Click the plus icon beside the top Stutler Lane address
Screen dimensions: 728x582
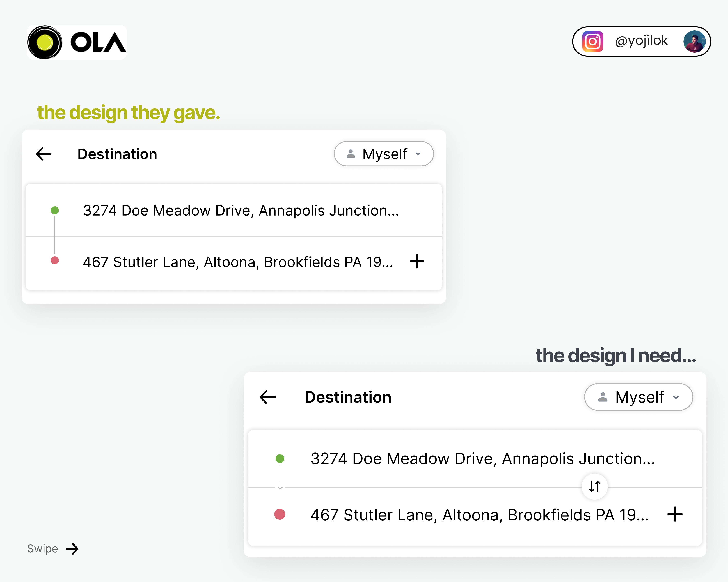(x=417, y=261)
